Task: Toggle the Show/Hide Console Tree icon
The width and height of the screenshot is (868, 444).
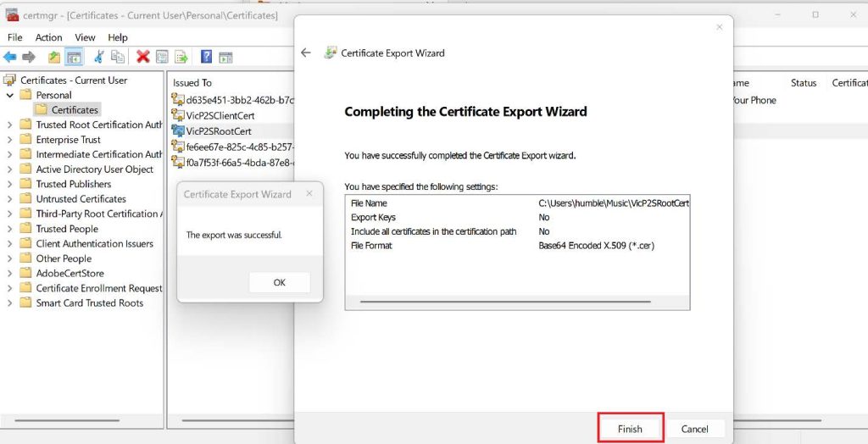Action: 74,57
